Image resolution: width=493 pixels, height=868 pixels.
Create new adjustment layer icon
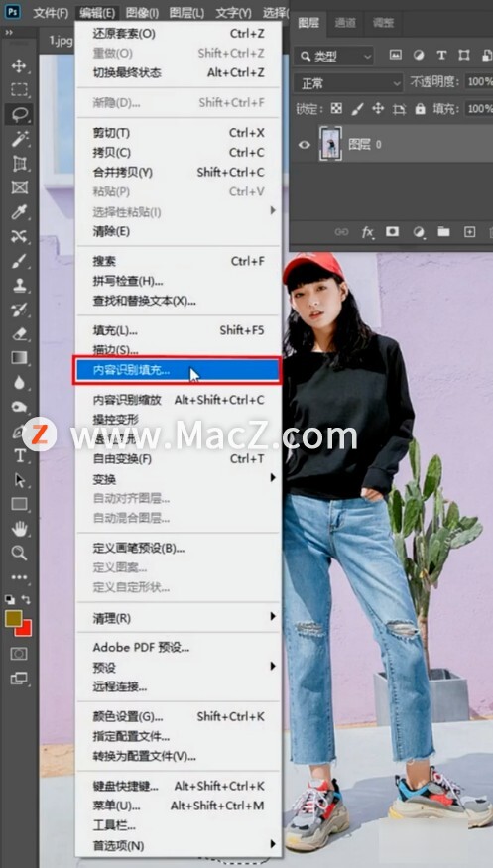(x=419, y=232)
